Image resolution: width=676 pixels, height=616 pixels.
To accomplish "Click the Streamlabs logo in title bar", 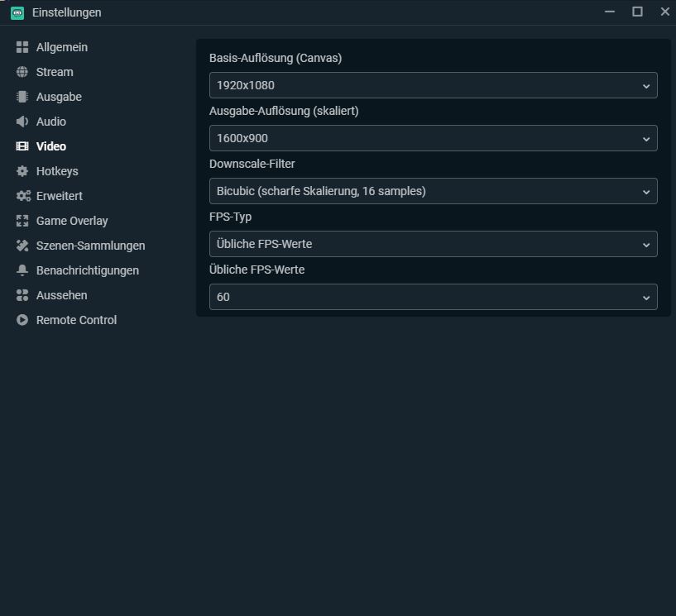I will (17, 12).
